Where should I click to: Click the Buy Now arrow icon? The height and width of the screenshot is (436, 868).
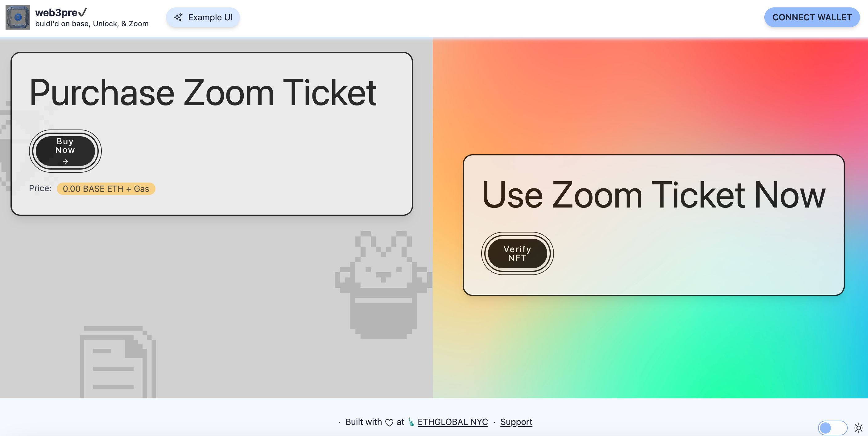(x=65, y=161)
